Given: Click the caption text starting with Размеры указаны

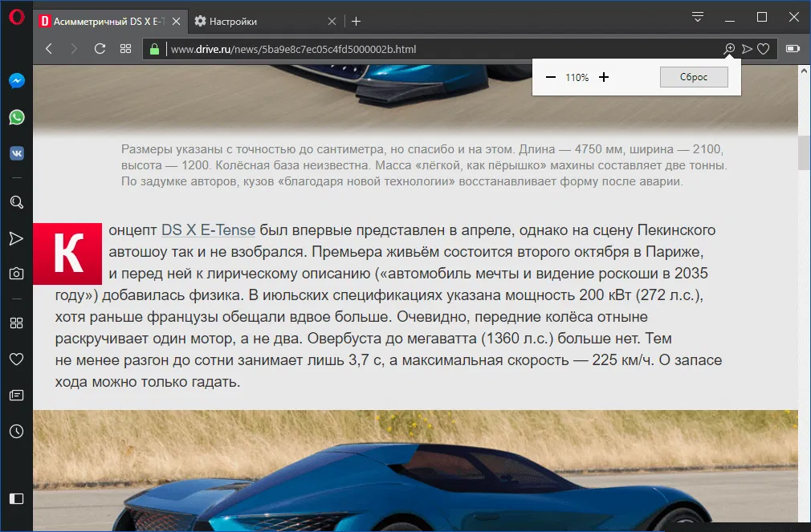Looking at the screenshot, I should [424, 165].
